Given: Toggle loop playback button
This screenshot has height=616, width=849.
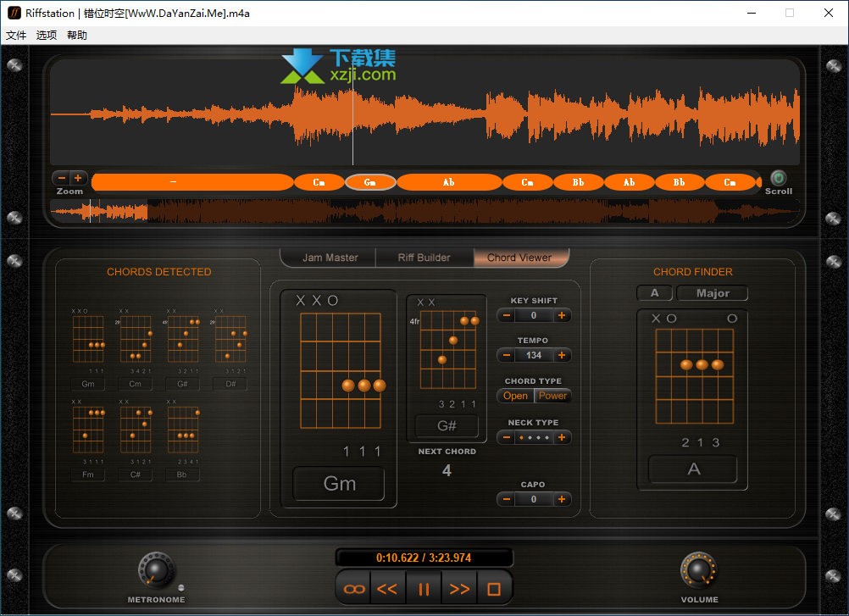Looking at the screenshot, I should pyautogui.click(x=354, y=589).
